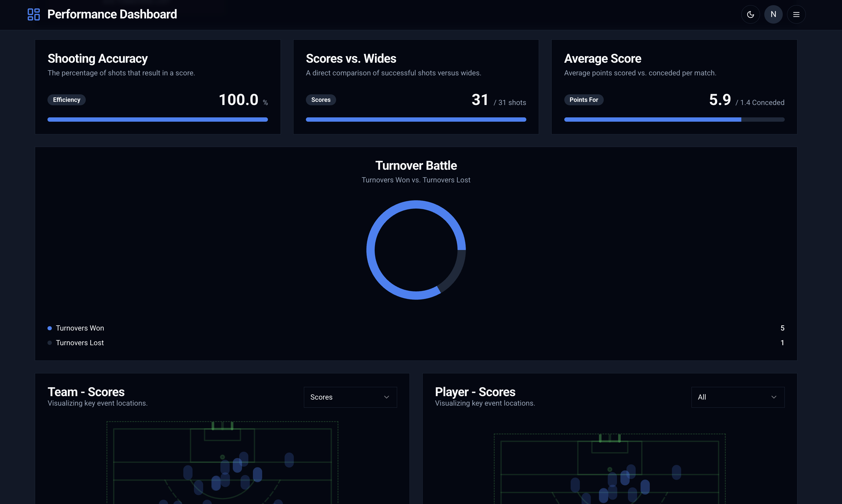This screenshot has height=504, width=842.
Task: Toggle dark mode with the moon icon
Action: [x=750, y=14]
